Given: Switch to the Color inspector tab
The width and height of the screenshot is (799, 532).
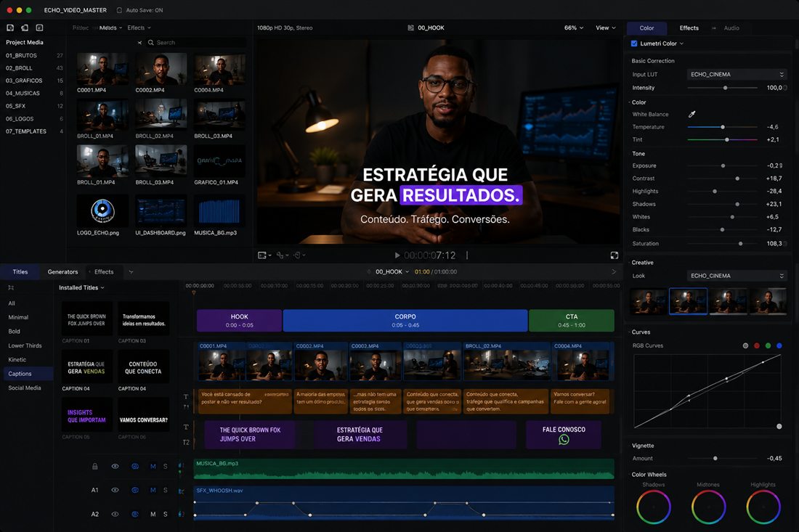Looking at the screenshot, I should coord(646,28).
